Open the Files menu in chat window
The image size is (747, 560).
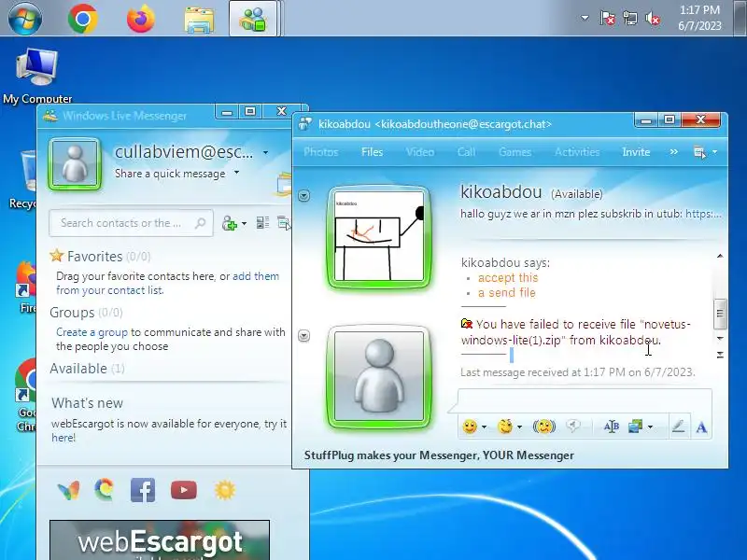click(x=372, y=152)
